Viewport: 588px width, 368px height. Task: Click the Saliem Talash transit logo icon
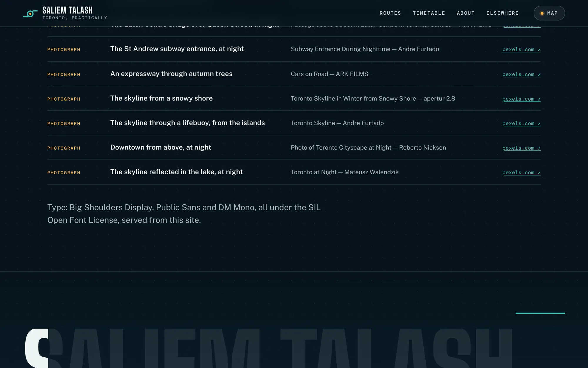pyautogui.click(x=30, y=14)
